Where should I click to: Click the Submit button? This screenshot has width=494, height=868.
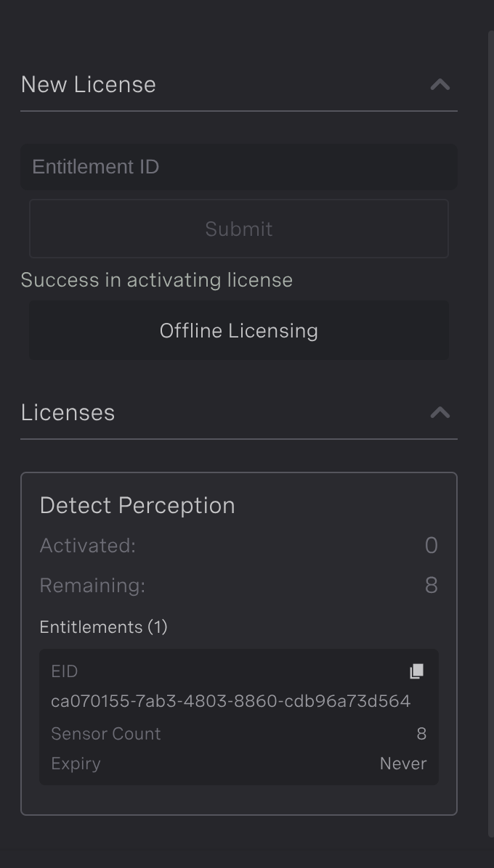coord(239,229)
